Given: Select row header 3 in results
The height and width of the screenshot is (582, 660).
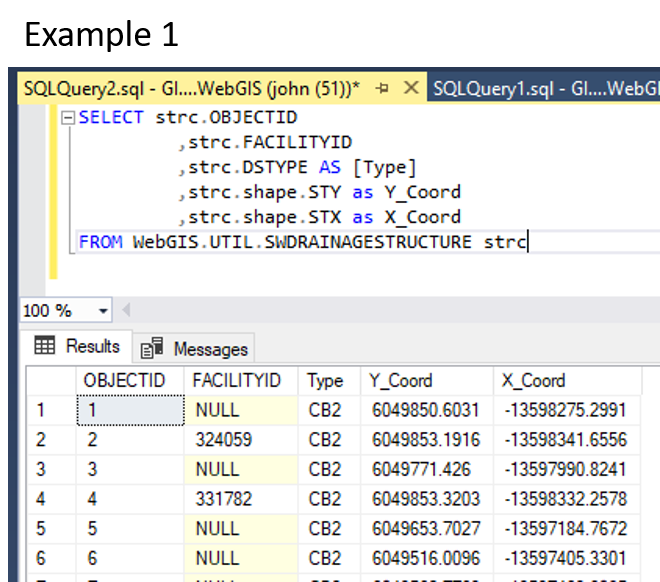Looking at the screenshot, I should [51, 469].
